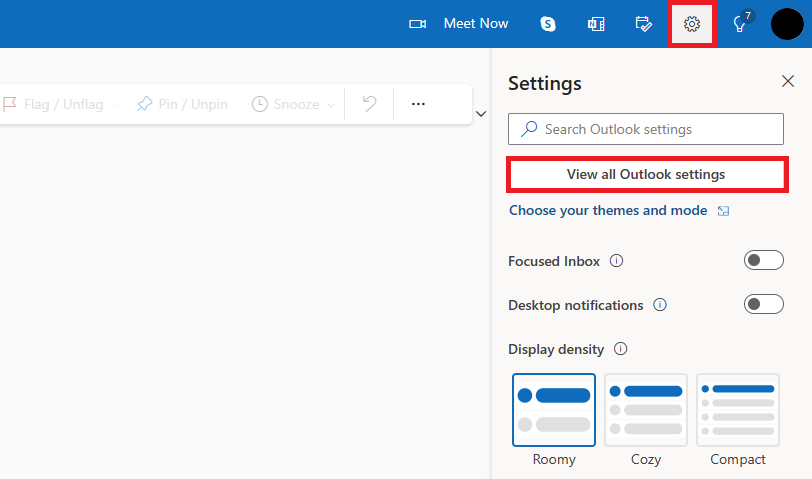Show info for Desktop notifications

pyautogui.click(x=660, y=304)
